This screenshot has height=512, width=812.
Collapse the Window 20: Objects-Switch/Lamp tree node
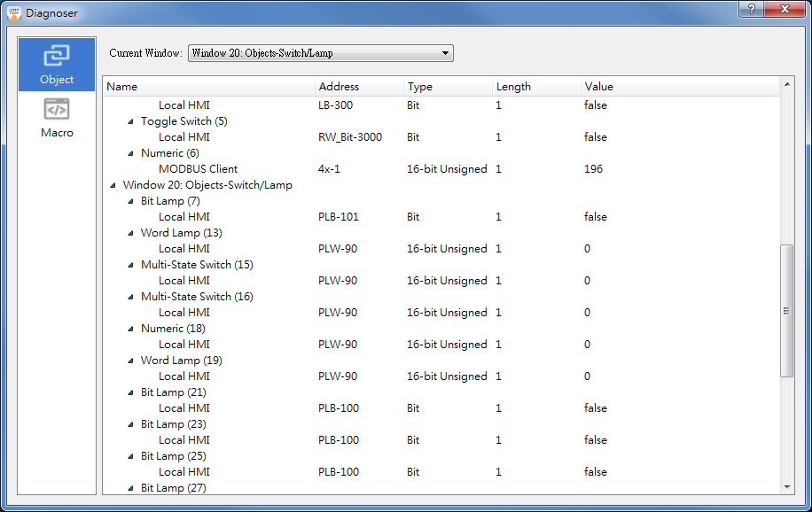point(113,185)
